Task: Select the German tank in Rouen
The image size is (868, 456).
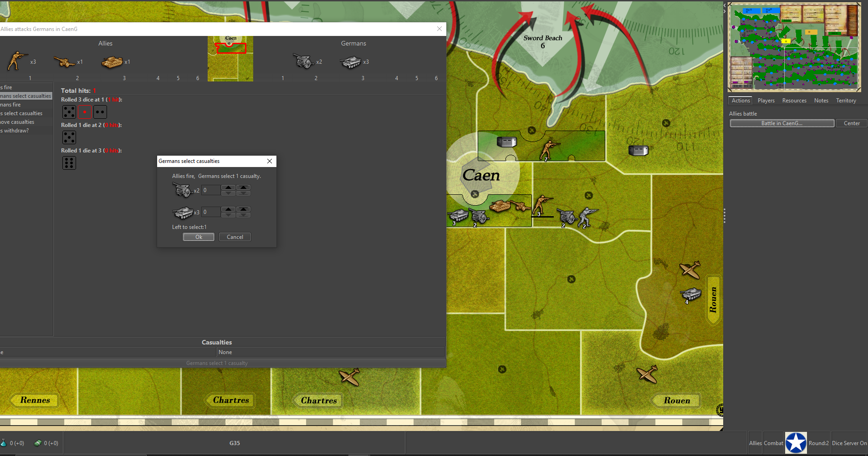Action: pyautogui.click(x=690, y=294)
